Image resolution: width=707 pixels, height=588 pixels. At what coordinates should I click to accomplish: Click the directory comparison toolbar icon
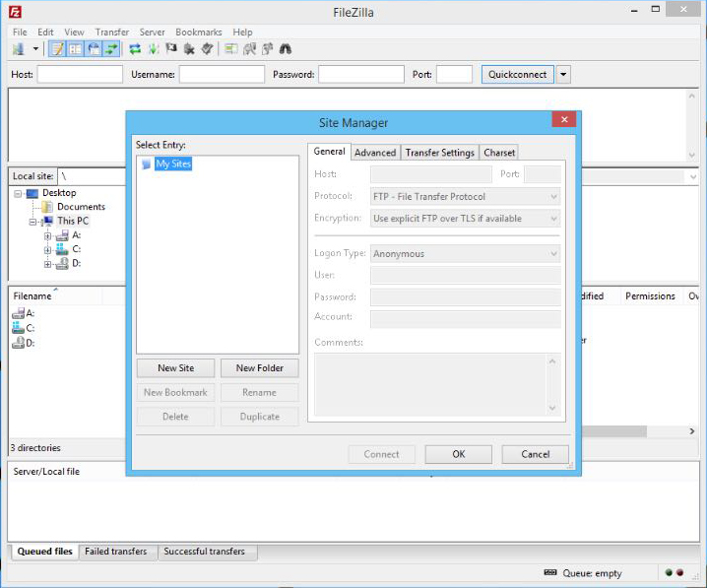pyautogui.click(x=250, y=48)
